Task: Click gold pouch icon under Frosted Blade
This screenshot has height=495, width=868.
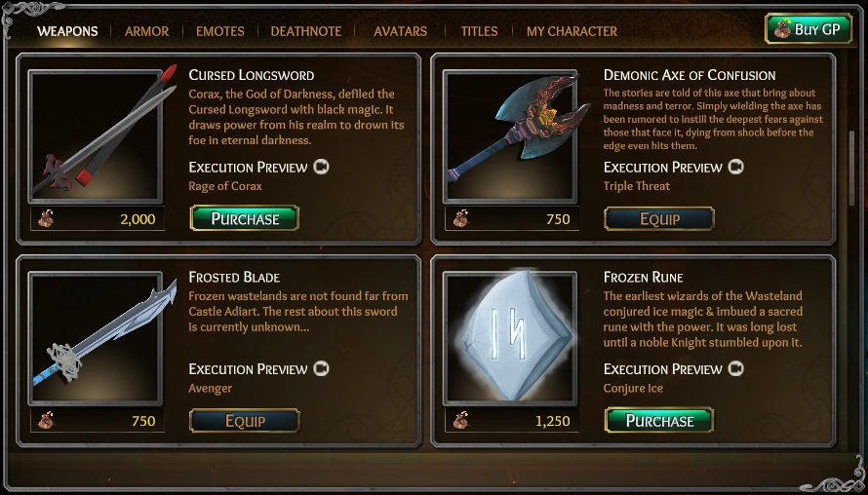Action: coord(46,421)
